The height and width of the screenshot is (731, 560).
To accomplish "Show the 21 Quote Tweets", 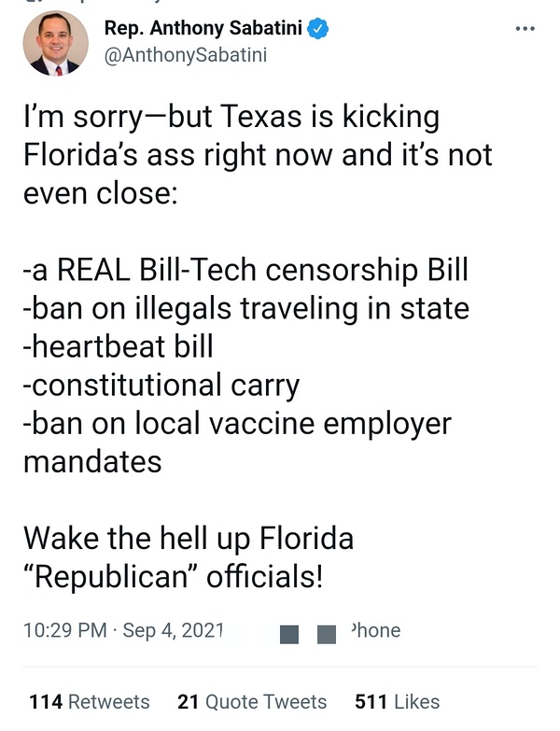I will coord(252,701).
